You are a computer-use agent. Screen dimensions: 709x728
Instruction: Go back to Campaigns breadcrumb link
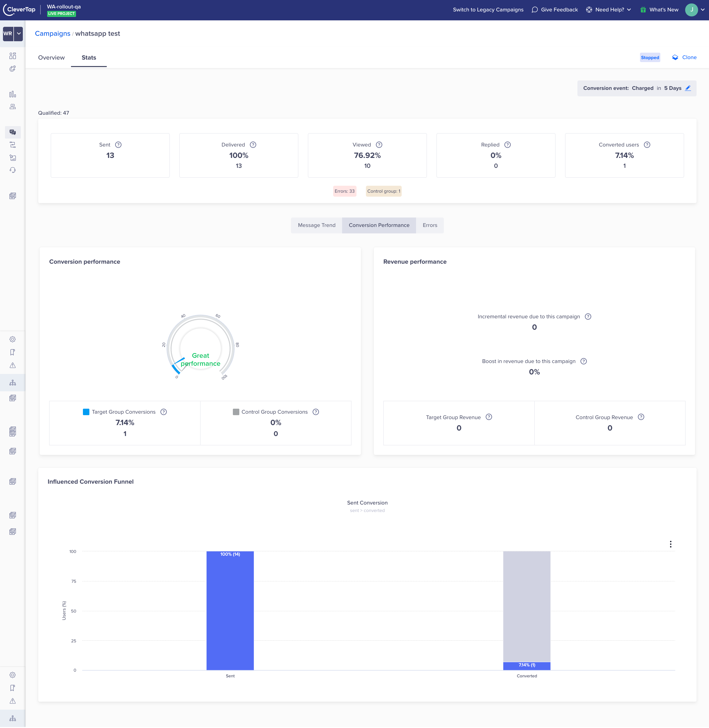tap(53, 34)
